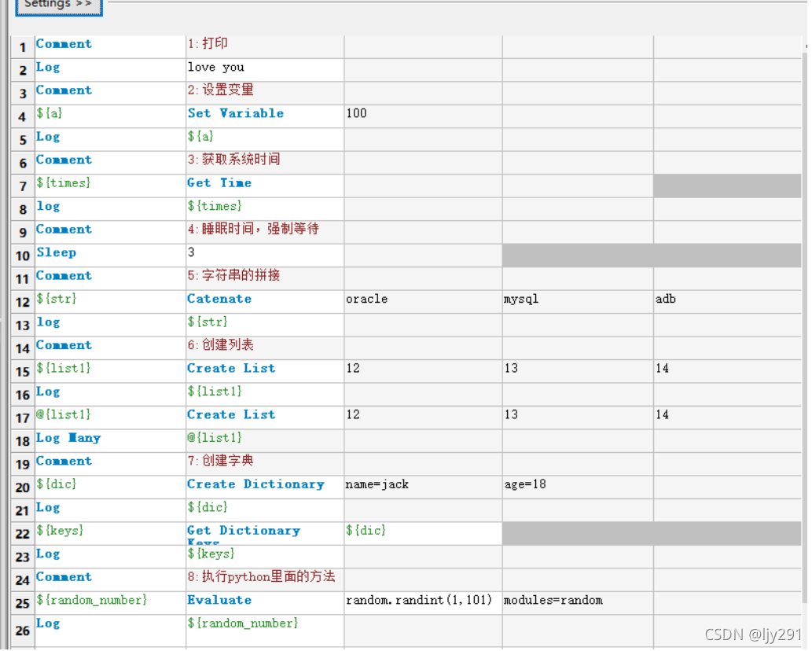Select the ${list1} argument cell in row 16
812x651 pixels.
tap(265, 394)
